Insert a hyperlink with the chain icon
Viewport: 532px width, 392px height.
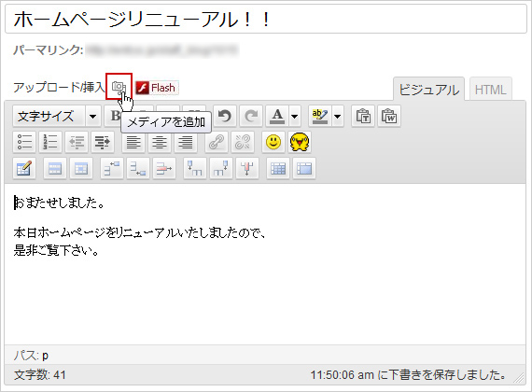point(217,142)
